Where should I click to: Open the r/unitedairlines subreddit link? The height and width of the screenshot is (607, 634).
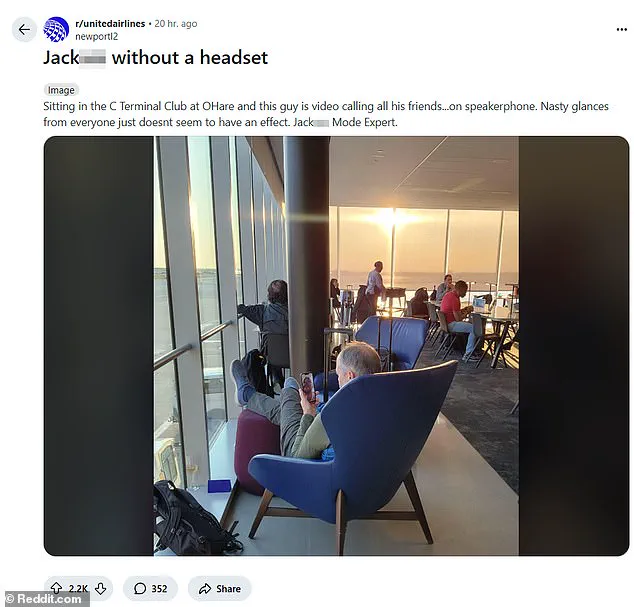point(110,23)
